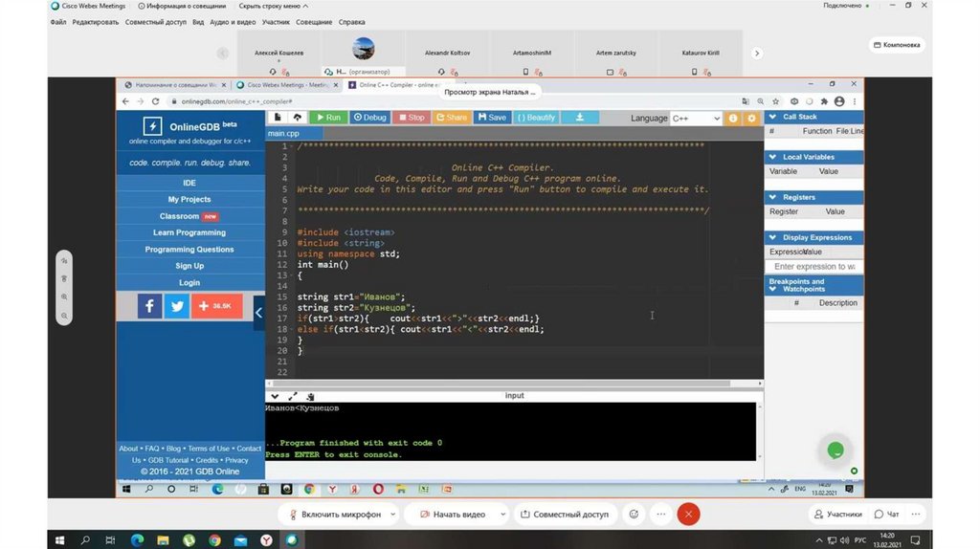980x549 pixels.
Task: Click the new file icon
Action: (x=278, y=118)
